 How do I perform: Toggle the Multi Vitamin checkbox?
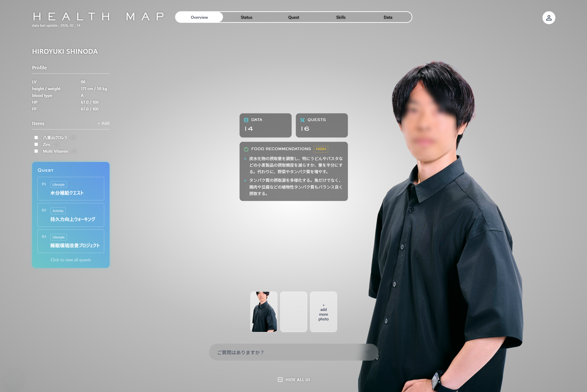36,151
